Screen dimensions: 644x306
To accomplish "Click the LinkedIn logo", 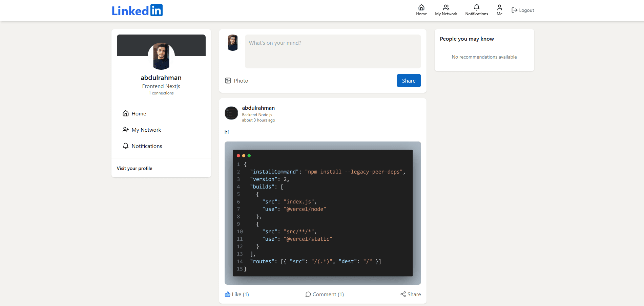I will 137,10.
